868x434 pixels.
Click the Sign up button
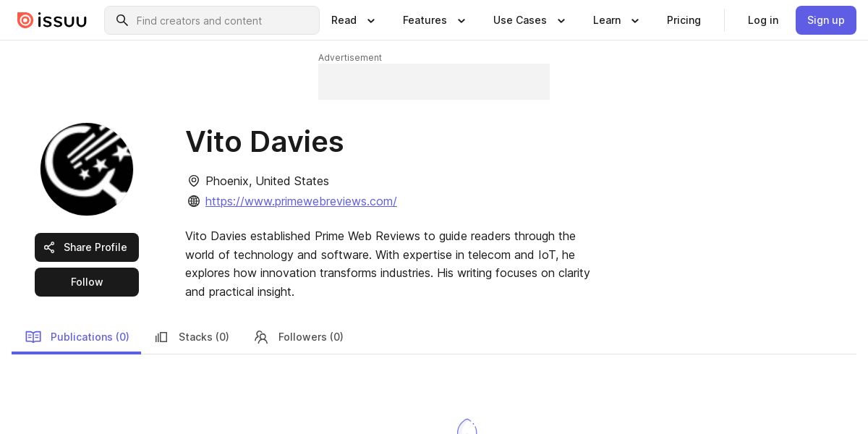826,20
